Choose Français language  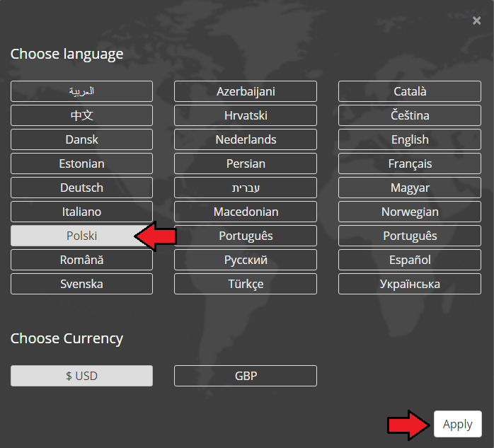(x=410, y=163)
